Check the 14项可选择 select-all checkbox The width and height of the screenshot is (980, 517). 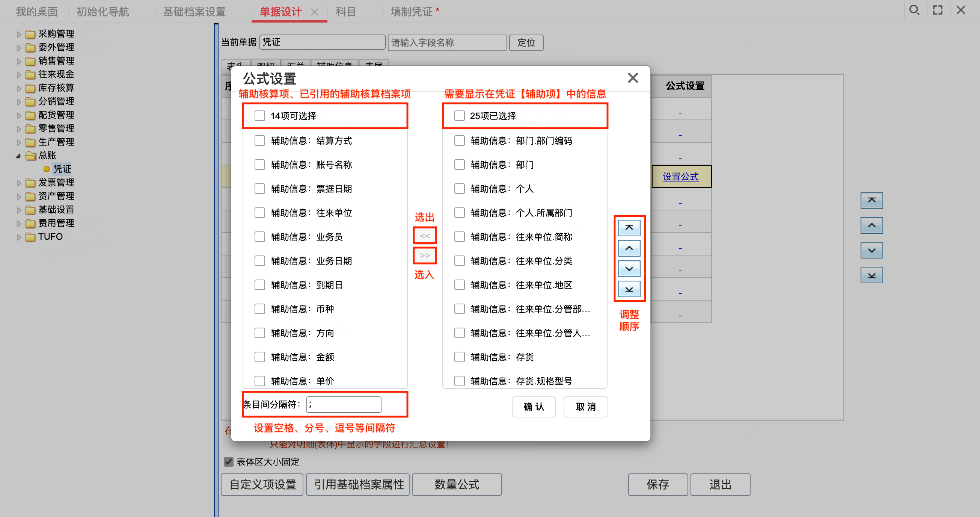coord(260,116)
